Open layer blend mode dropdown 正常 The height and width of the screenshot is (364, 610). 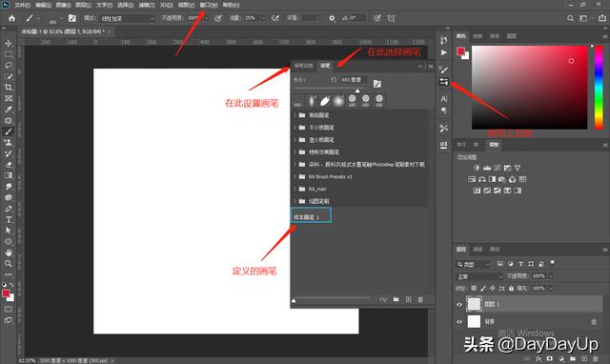[479, 276]
